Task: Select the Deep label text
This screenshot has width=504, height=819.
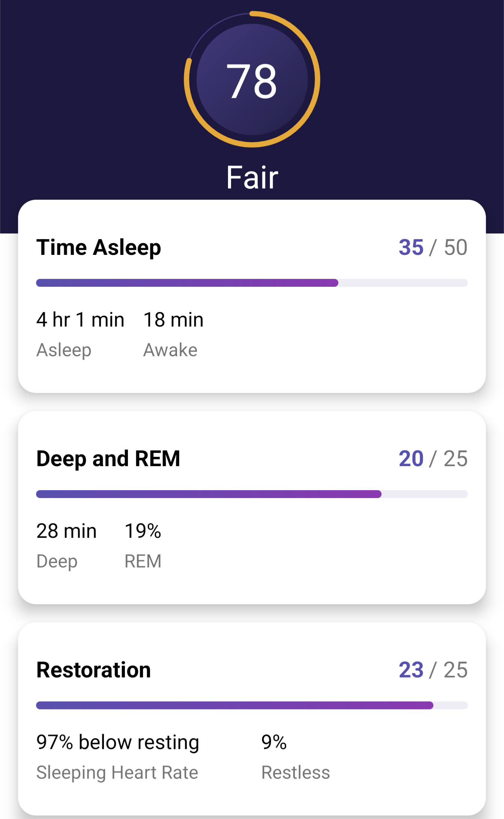Action: coord(57,562)
